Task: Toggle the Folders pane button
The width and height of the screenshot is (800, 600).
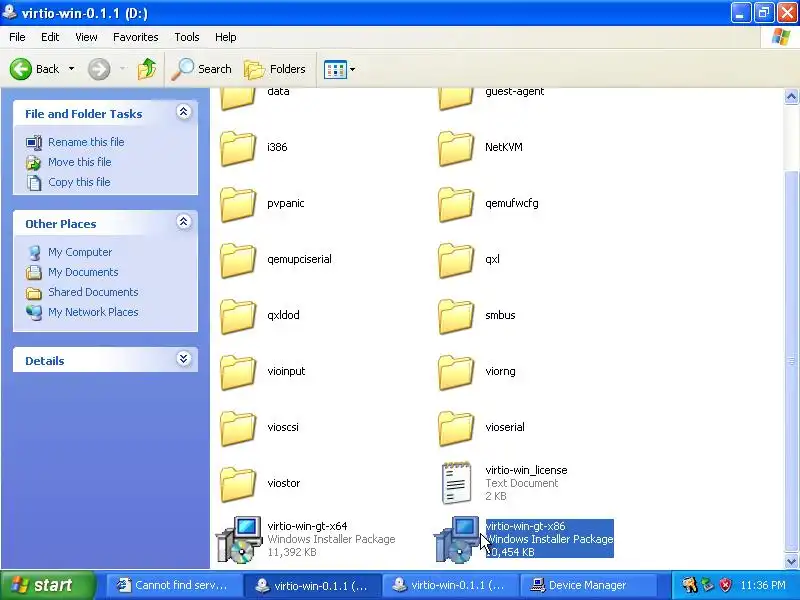Action: (275, 69)
